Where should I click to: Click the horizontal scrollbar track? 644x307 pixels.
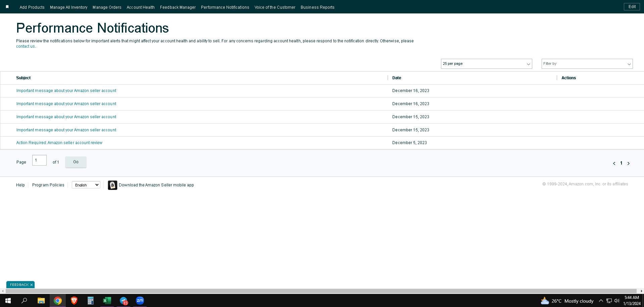pos(321,291)
